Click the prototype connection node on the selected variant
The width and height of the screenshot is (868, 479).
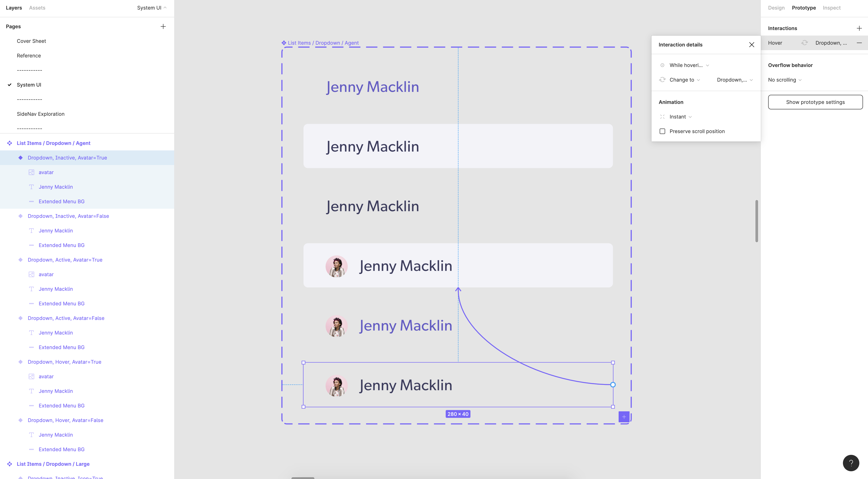click(x=613, y=385)
